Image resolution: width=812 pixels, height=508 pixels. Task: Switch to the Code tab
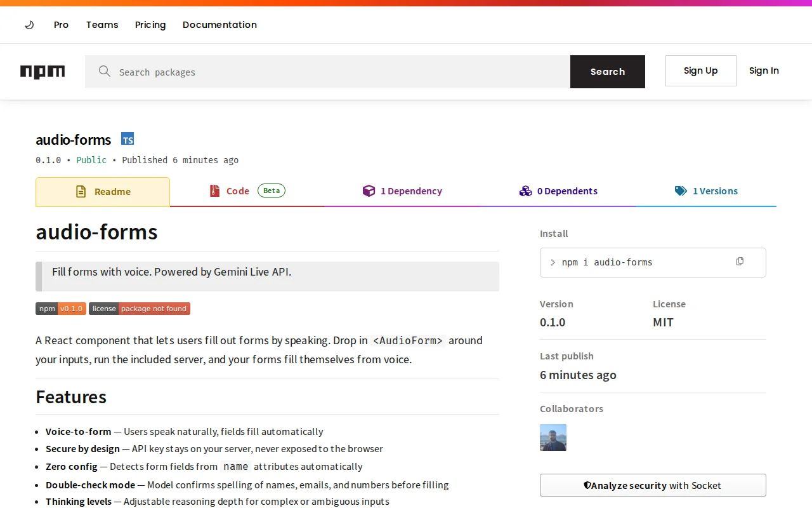click(x=247, y=191)
